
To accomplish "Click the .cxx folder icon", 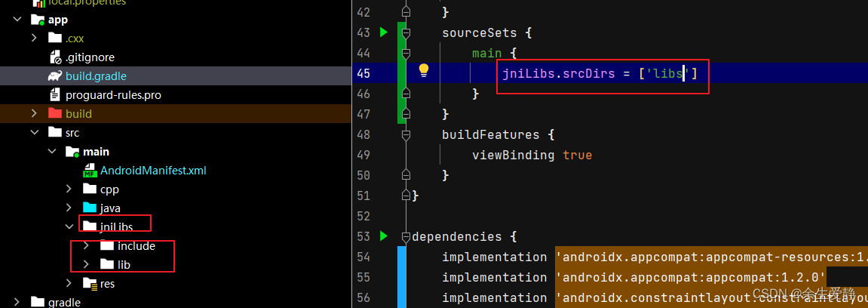I will pos(55,38).
